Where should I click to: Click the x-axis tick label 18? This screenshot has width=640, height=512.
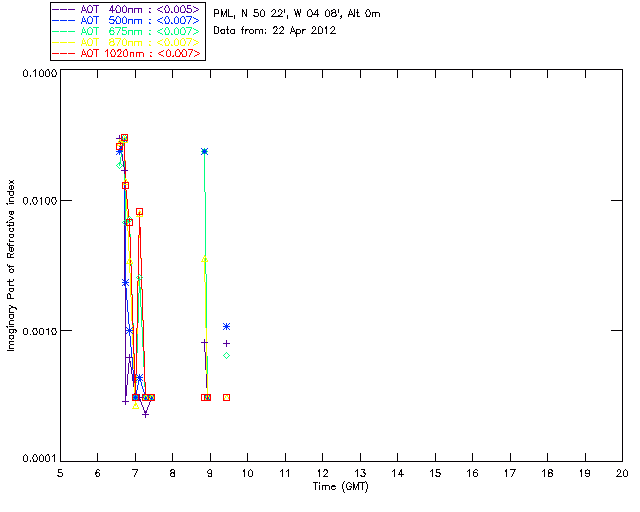point(547,473)
